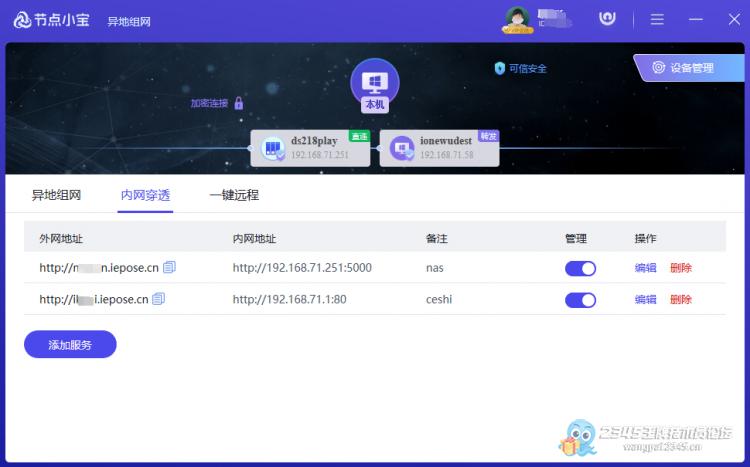Copy the nas external address
The image size is (750, 467).
(169, 267)
